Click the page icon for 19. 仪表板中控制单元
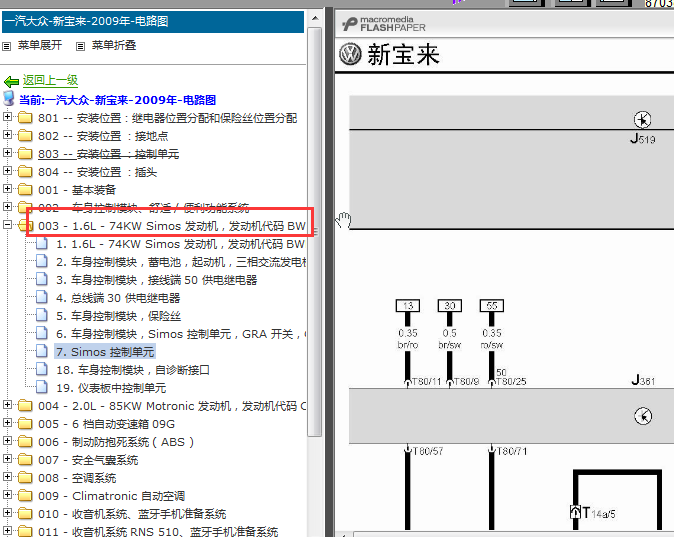 (x=42, y=387)
